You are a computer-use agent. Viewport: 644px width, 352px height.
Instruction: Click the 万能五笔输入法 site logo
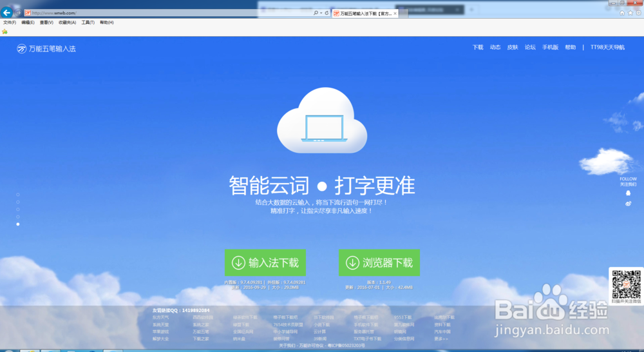[x=46, y=49]
